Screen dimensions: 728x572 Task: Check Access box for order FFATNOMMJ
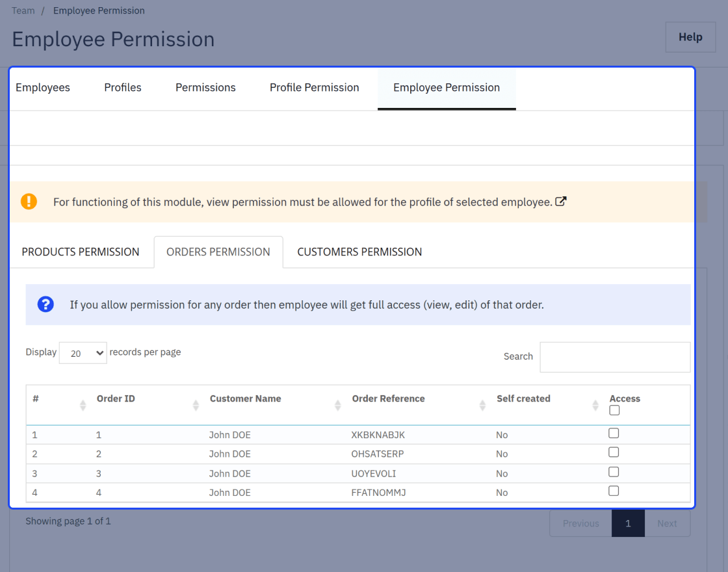tap(614, 491)
